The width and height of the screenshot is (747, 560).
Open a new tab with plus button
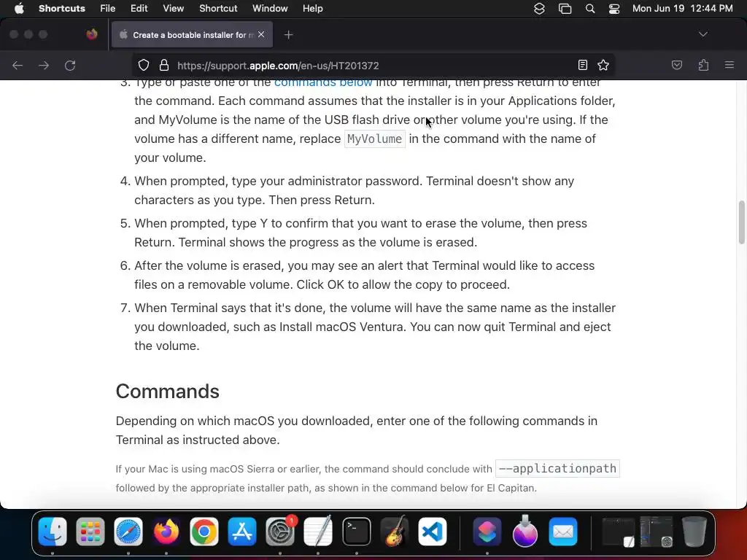point(288,35)
